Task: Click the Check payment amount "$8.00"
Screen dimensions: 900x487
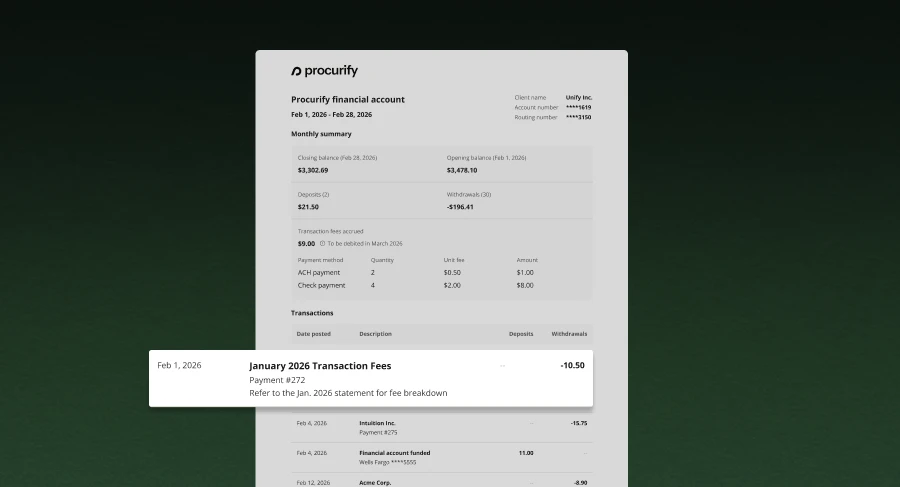Action: [x=525, y=285]
